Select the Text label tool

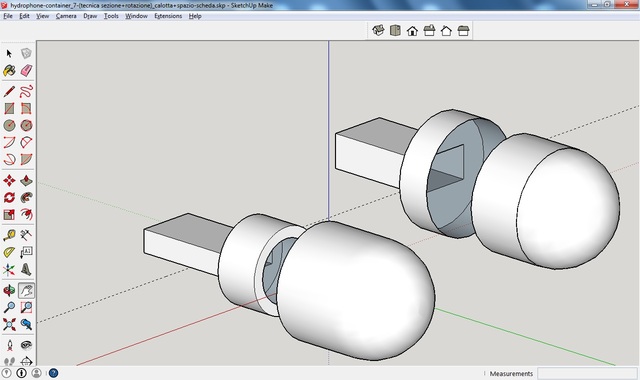pyautogui.click(x=26, y=252)
